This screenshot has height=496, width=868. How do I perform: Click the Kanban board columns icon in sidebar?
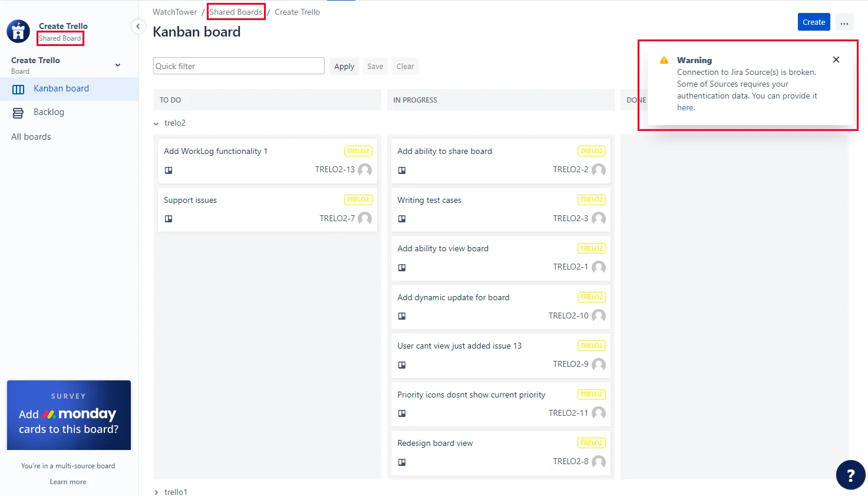pos(18,89)
